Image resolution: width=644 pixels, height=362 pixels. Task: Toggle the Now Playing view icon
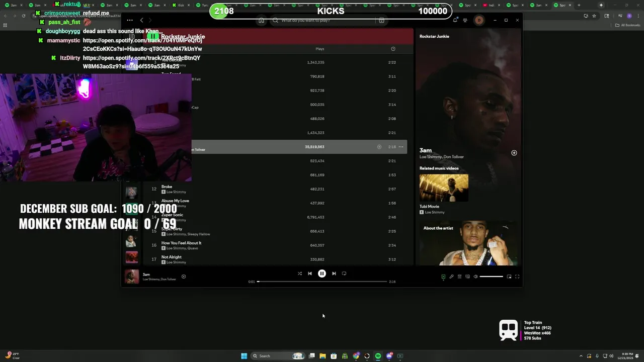tap(443, 277)
